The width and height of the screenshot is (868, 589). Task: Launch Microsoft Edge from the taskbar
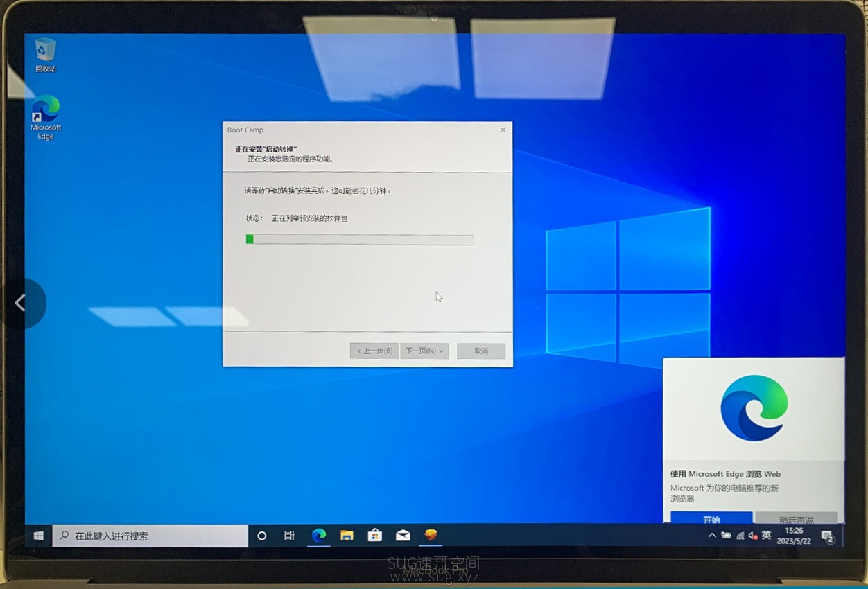point(319,535)
